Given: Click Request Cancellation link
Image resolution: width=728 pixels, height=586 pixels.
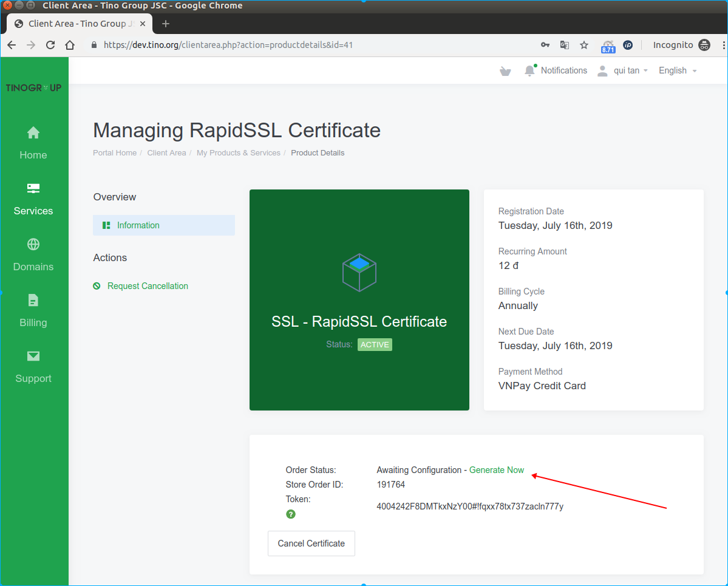Looking at the screenshot, I should (x=148, y=286).
